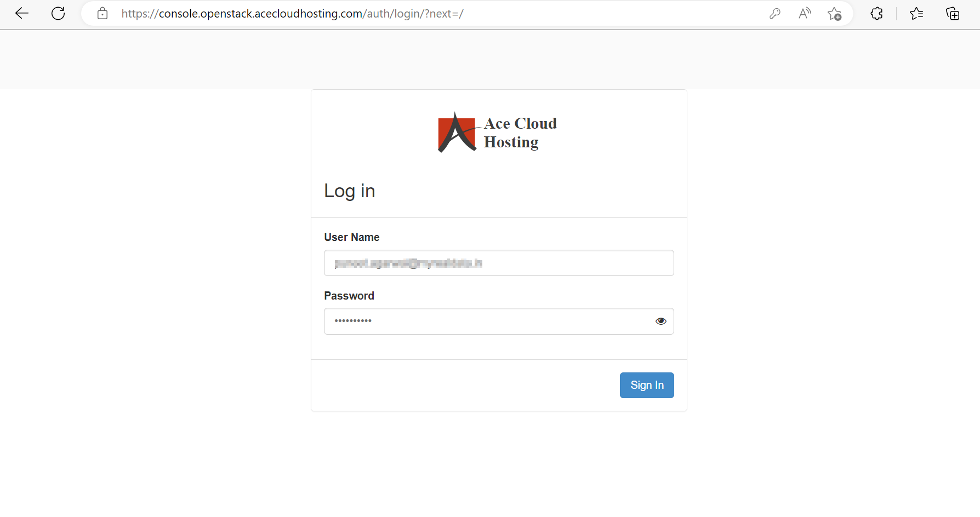Open the Favorites list icon

(916, 14)
